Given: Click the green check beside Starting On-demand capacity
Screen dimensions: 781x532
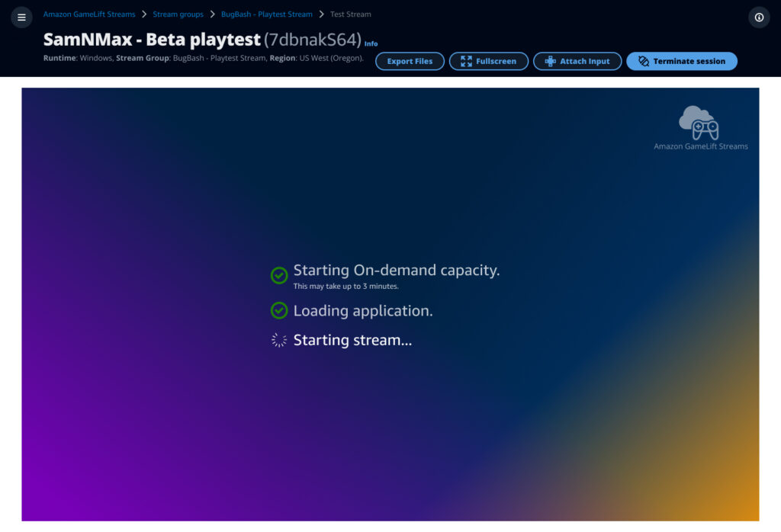Looking at the screenshot, I should click(x=279, y=275).
